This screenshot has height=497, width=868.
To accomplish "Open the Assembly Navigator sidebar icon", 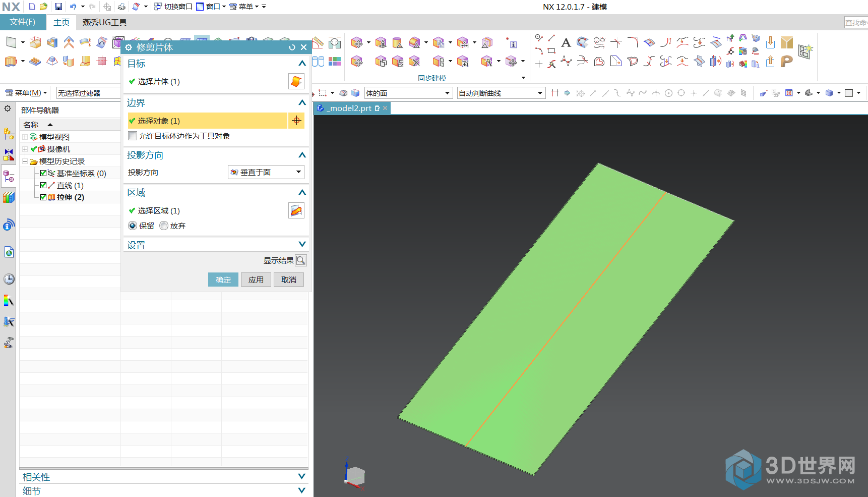I will pyautogui.click(x=9, y=134).
